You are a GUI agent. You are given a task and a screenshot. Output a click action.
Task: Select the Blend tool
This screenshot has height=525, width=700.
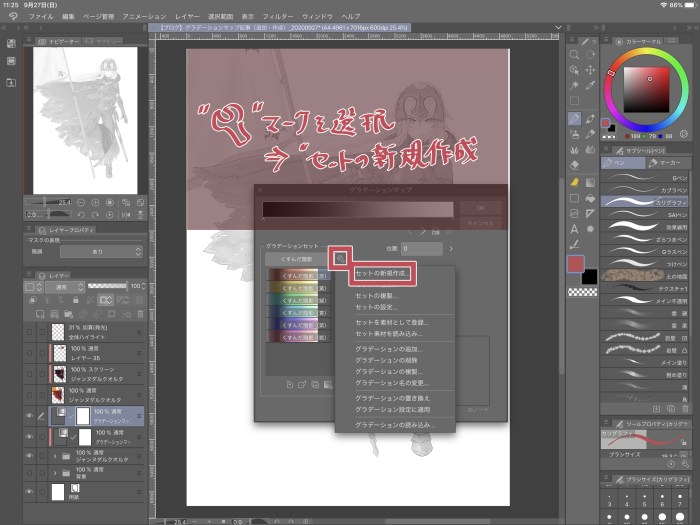[x=590, y=150]
